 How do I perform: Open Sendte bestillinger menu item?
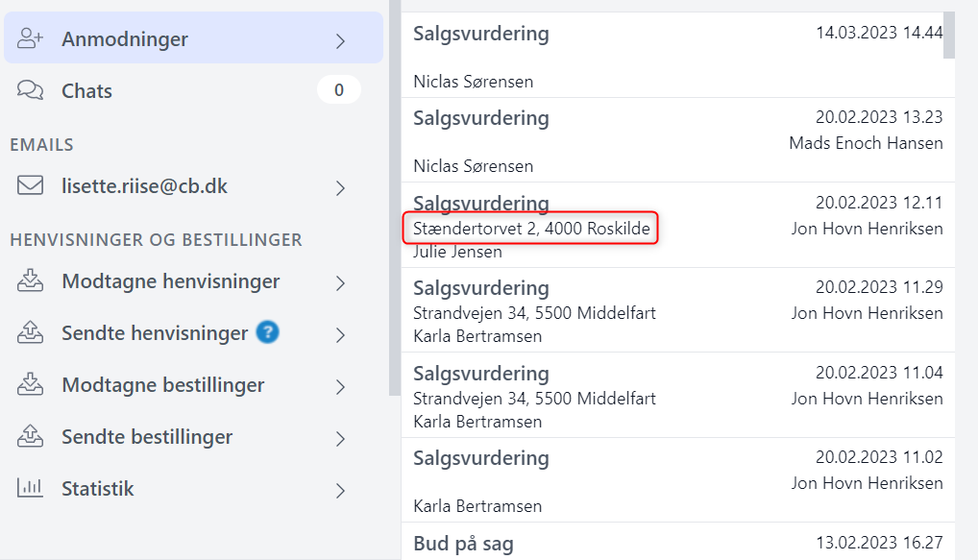coord(147,437)
